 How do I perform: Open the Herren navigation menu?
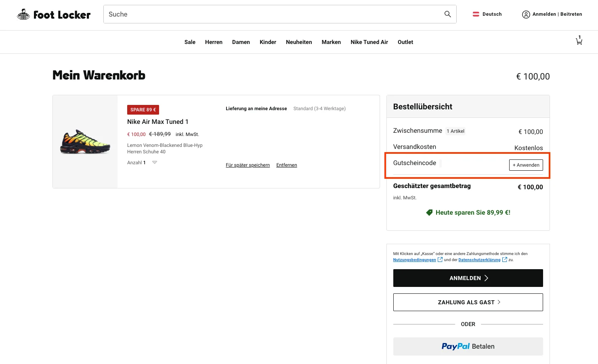[214, 42]
